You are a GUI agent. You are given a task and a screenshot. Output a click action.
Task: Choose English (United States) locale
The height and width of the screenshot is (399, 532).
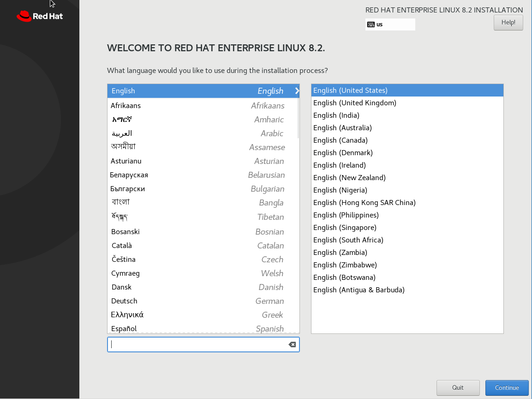(407, 91)
